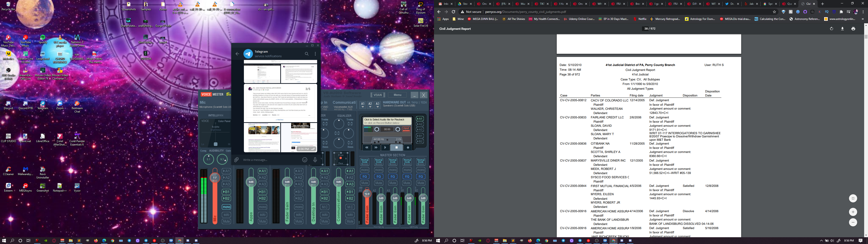Image resolution: width=868 pixels, height=244 pixels.
Task: Open Voicemeeter Menu button
Action: 397,95
